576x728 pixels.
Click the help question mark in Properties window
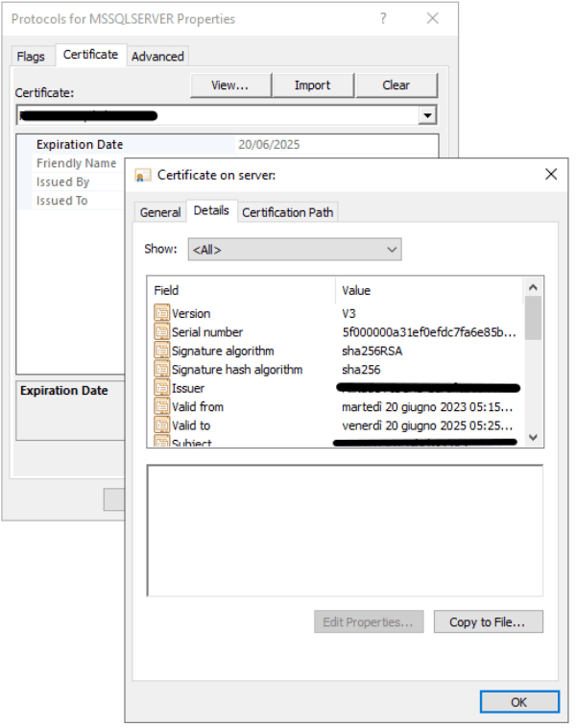pos(383,18)
